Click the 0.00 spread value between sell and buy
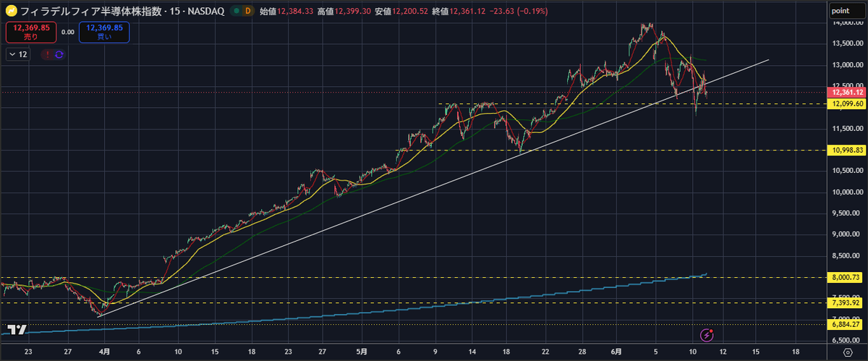Viewport: 868px width, 361px height. (x=68, y=32)
